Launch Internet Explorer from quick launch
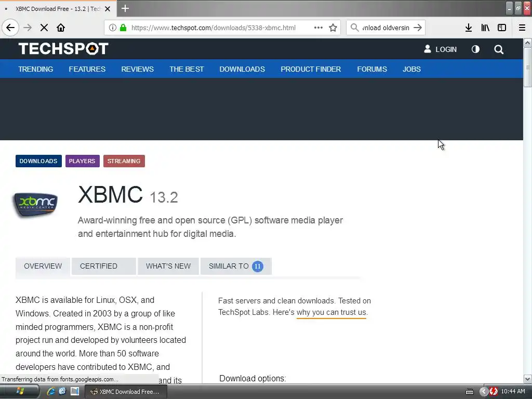532x399 pixels. [x=51, y=391]
